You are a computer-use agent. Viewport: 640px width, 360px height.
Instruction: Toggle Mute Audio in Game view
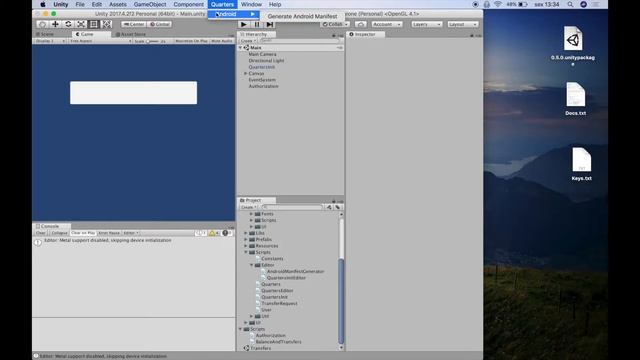pyautogui.click(x=222, y=41)
